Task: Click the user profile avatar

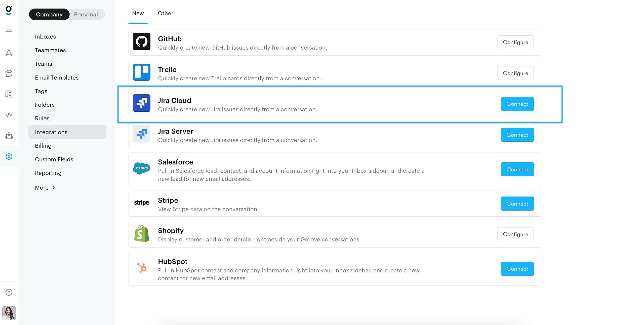Action: point(9,313)
